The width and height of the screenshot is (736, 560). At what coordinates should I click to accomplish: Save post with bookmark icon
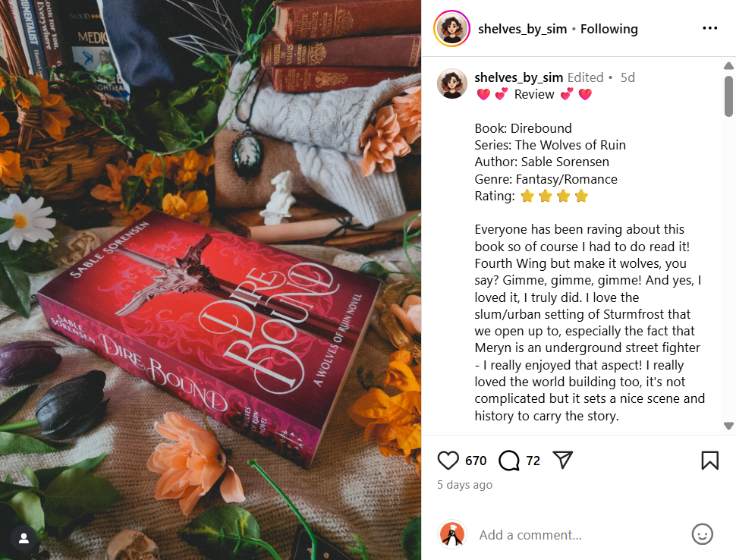(x=709, y=461)
